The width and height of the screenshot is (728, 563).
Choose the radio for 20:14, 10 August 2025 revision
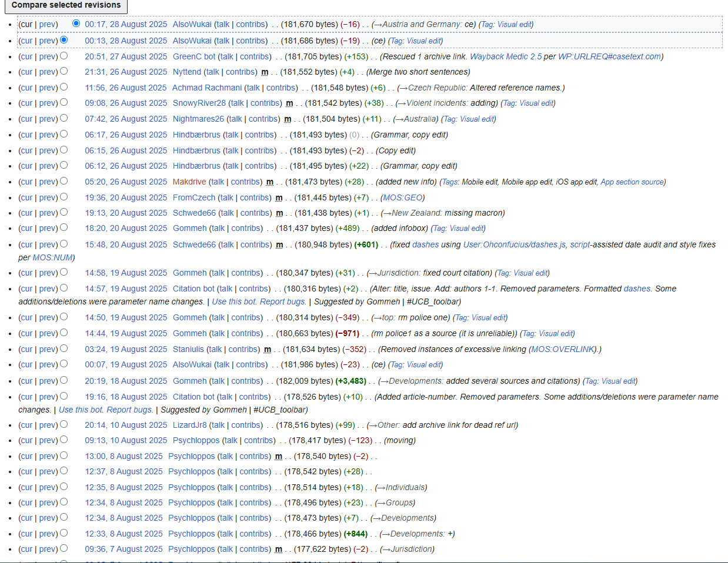pyautogui.click(x=64, y=424)
